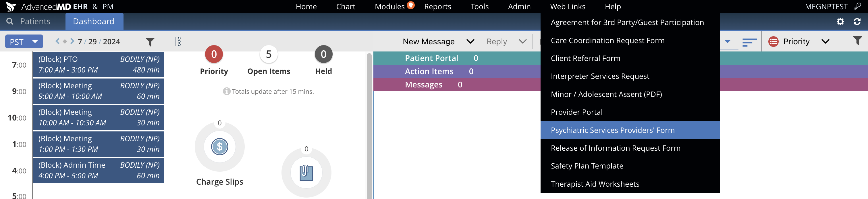Screen dimensions: 868x199
Task: Click the Charge Slips label
Action: [220, 182]
